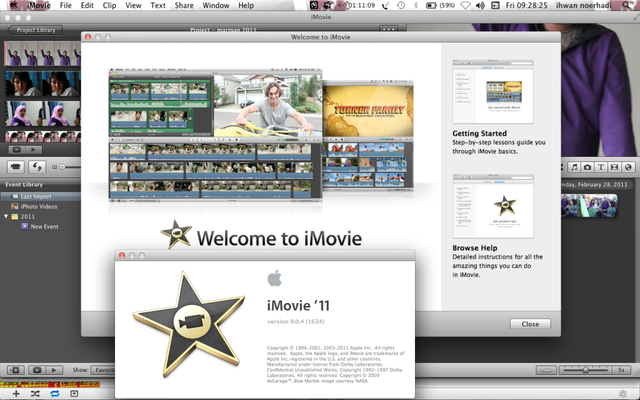
Task: Open the small dropdown box icon at bottom
Action: (74, 393)
